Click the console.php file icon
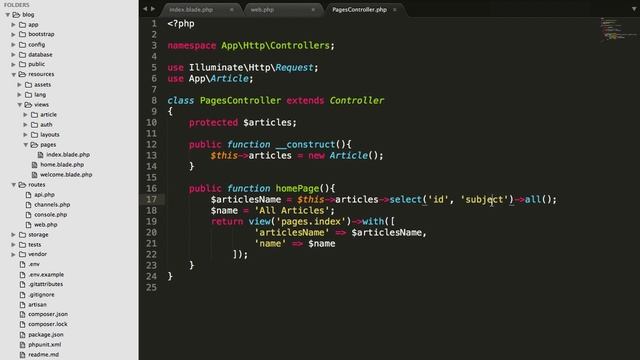This screenshot has height=360, width=640. [x=28, y=215]
